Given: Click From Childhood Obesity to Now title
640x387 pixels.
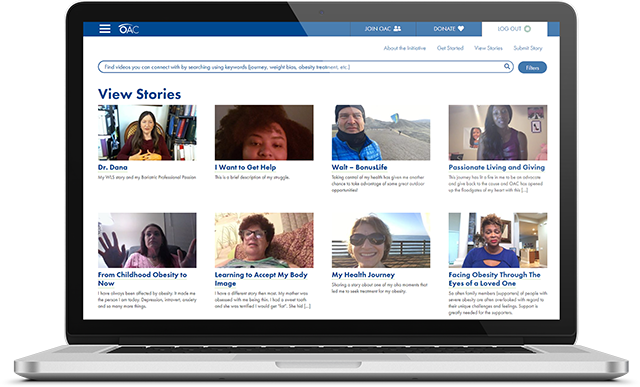Looking at the screenshot, I should [142, 279].
